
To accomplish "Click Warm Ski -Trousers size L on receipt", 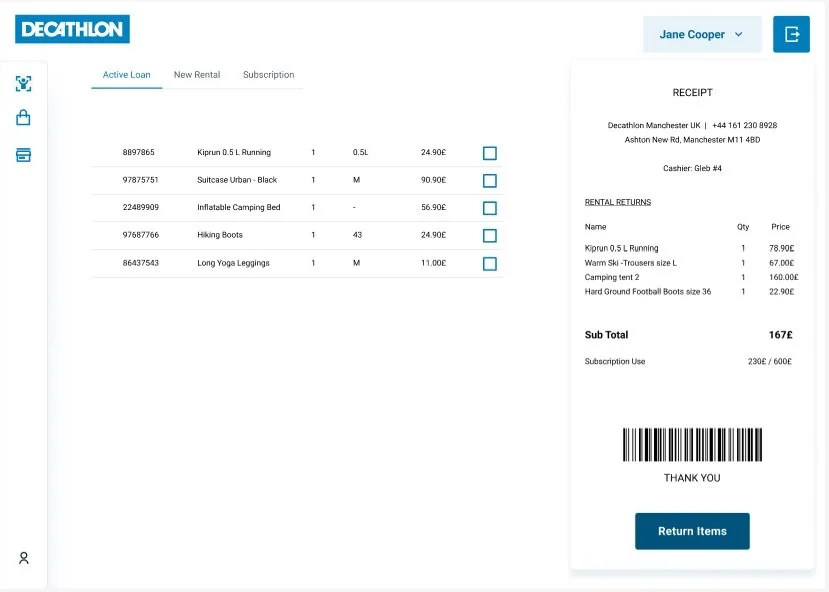I will point(631,263).
